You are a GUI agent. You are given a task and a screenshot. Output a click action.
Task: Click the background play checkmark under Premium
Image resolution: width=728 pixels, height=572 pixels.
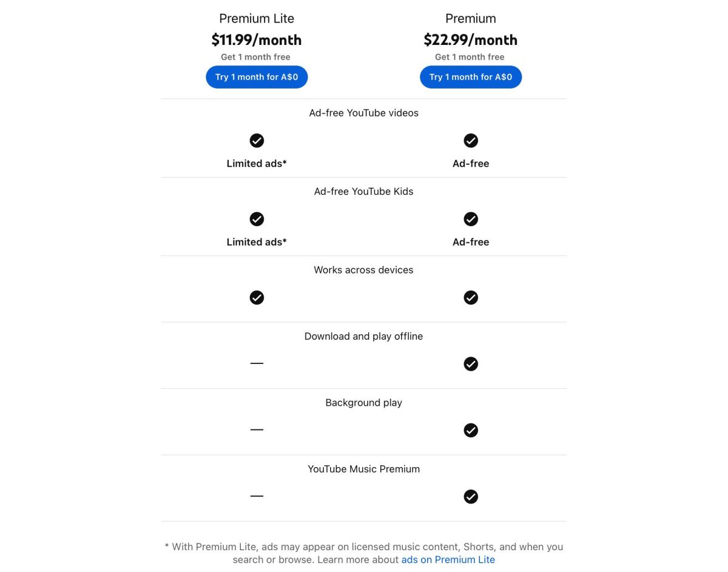coord(471,430)
